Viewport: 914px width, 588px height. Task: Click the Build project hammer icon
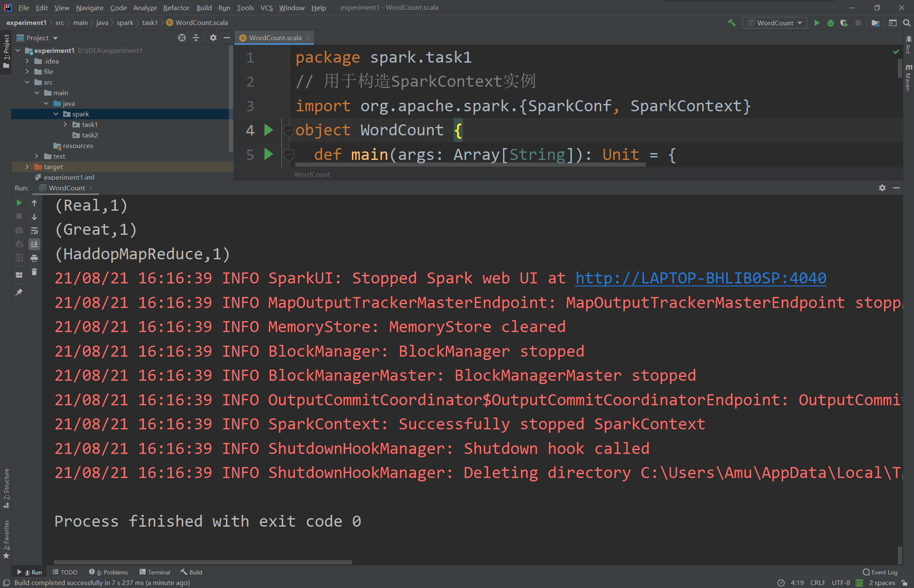pos(732,23)
